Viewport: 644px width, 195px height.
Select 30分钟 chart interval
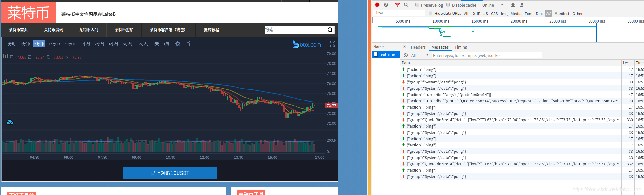[x=70, y=44]
